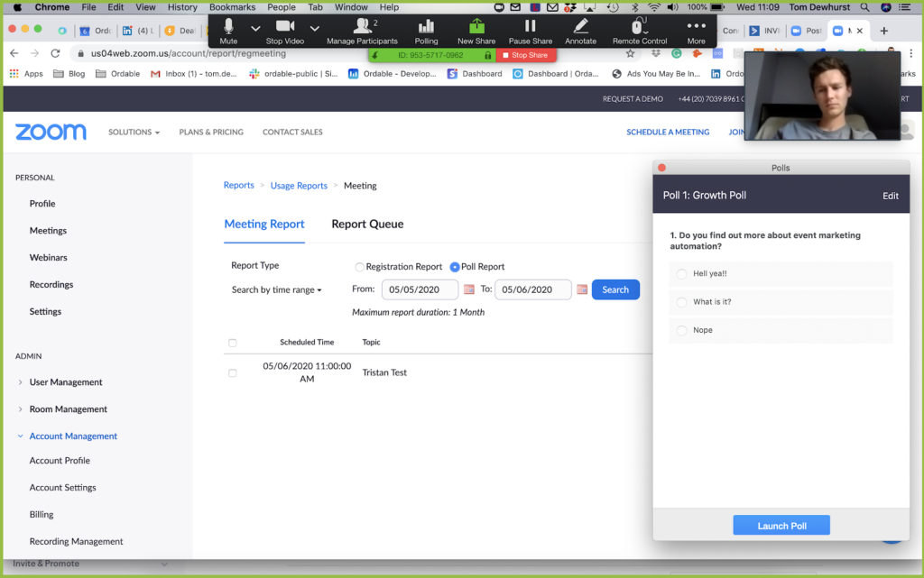
Task: Stop Video in the Zoom toolbar
Action: point(284,32)
